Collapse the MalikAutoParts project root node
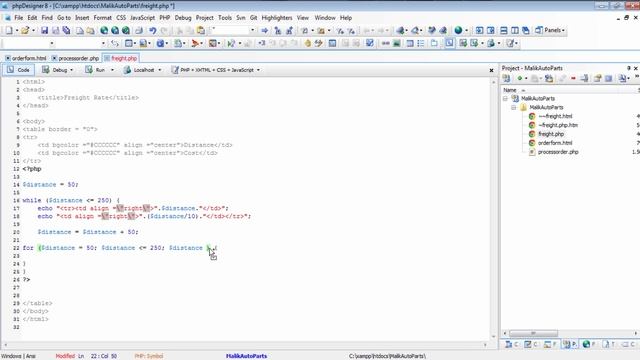The width and height of the screenshot is (640, 360). [505, 99]
